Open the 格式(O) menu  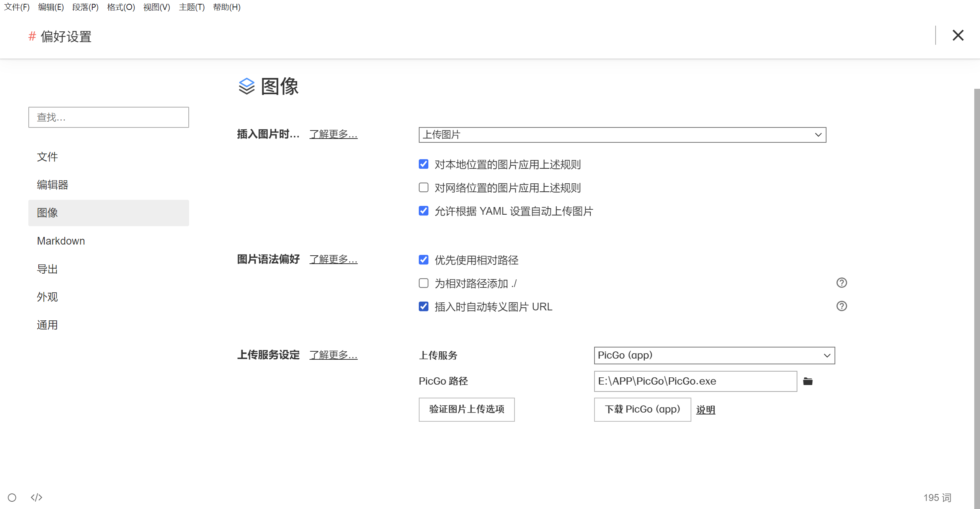[x=121, y=7]
